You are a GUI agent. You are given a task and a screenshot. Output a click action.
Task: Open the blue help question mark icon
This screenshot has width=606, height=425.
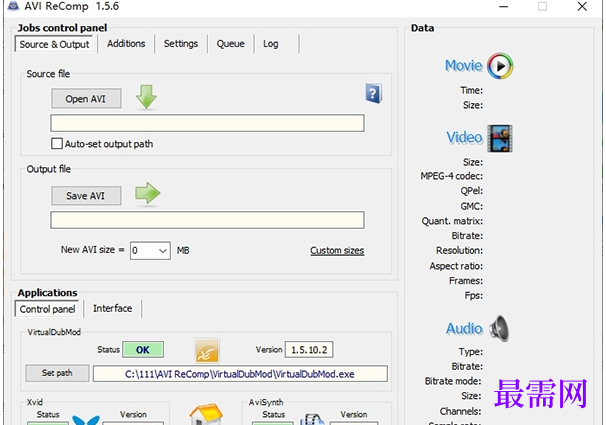coord(373,94)
